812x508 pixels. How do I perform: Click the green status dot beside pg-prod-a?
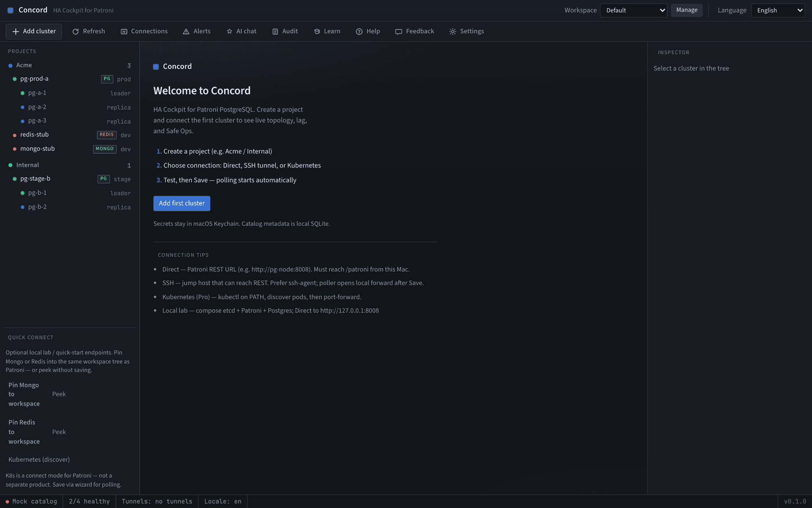(15, 79)
